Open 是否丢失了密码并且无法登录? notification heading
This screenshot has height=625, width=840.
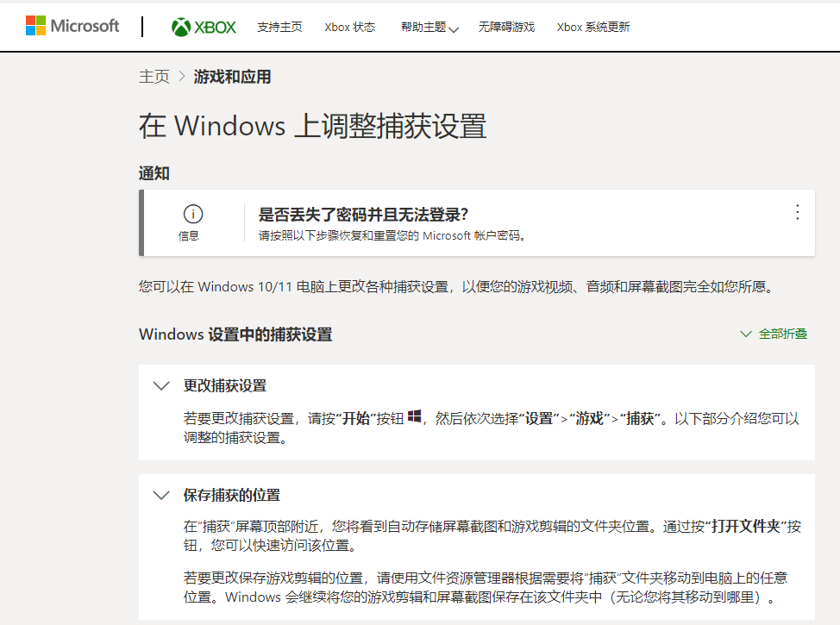pos(363,215)
